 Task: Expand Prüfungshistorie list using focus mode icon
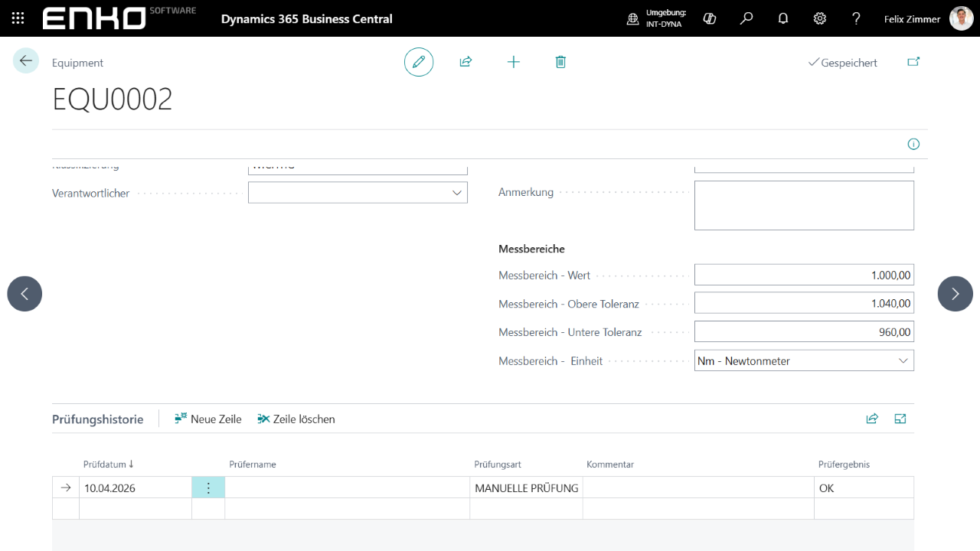point(900,419)
